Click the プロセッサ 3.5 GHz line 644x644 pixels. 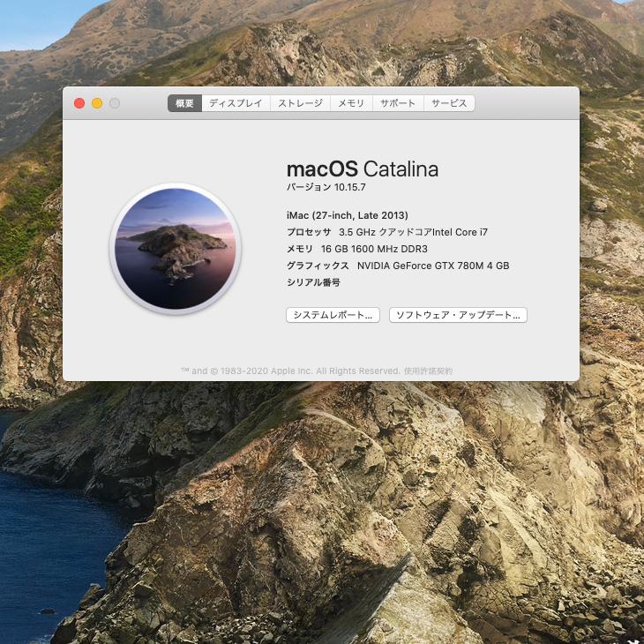[x=386, y=232]
